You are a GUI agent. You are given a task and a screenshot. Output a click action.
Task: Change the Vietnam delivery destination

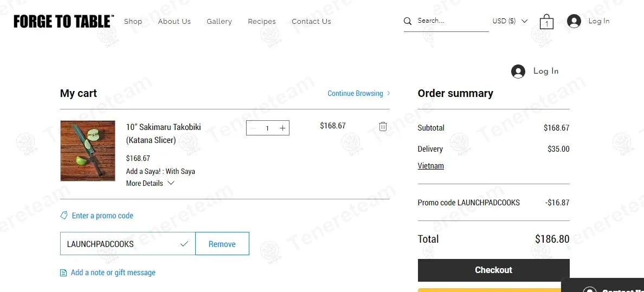[430, 166]
